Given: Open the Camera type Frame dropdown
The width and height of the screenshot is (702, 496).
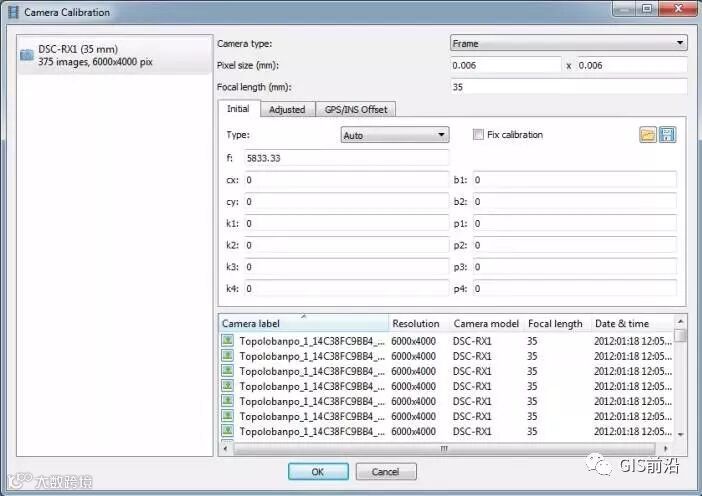Looking at the screenshot, I should click(x=569, y=43).
